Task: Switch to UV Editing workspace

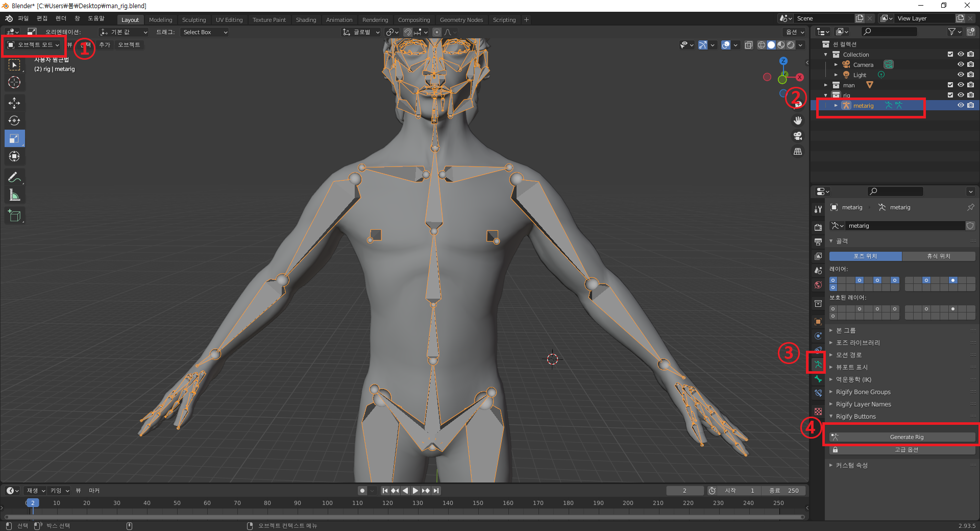Action: tap(229, 20)
